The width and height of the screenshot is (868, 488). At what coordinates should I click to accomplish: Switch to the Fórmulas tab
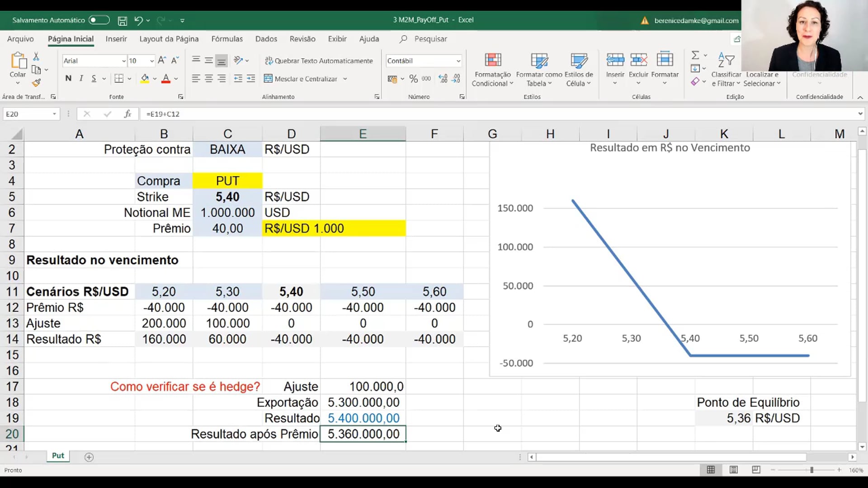click(x=227, y=39)
